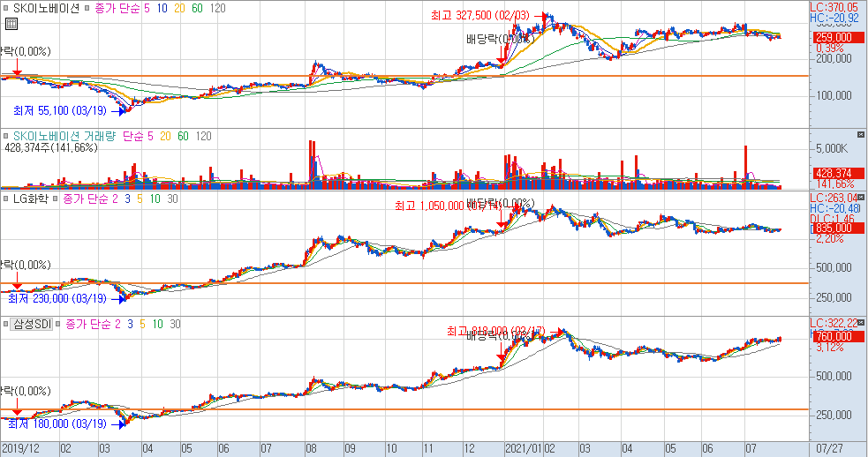Click the 5,000K volume axis label
Viewport: 868px width, 457px height.
[x=832, y=149]
